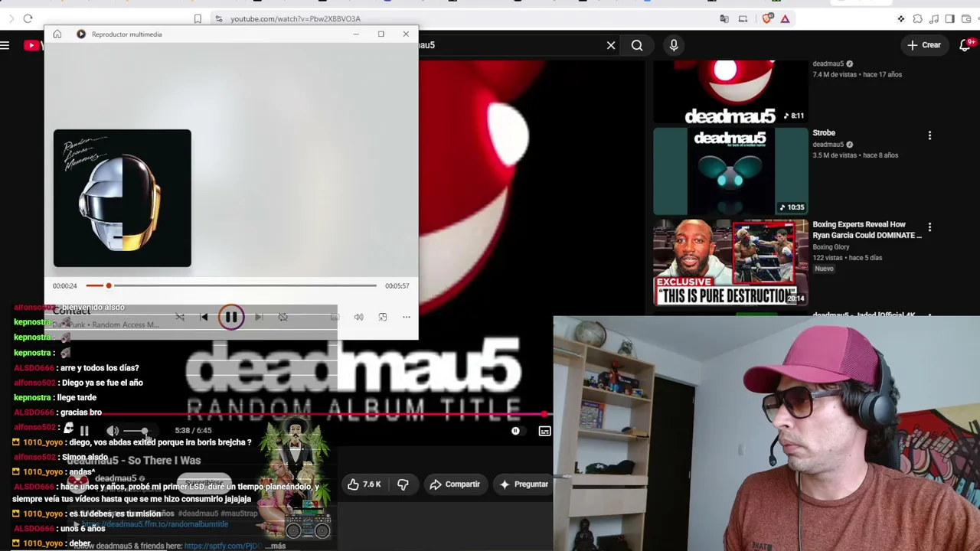Seek on the media player progress bar
980x551 pixels.
coord(230,285)
